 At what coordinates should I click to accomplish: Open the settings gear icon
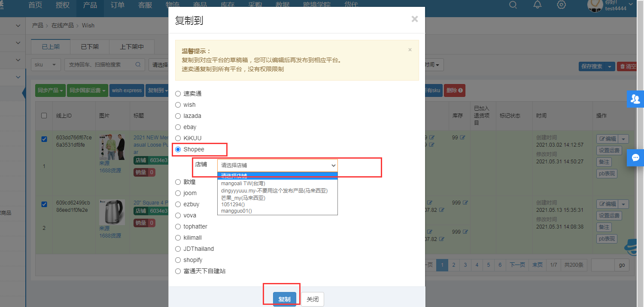click(562, 5)
